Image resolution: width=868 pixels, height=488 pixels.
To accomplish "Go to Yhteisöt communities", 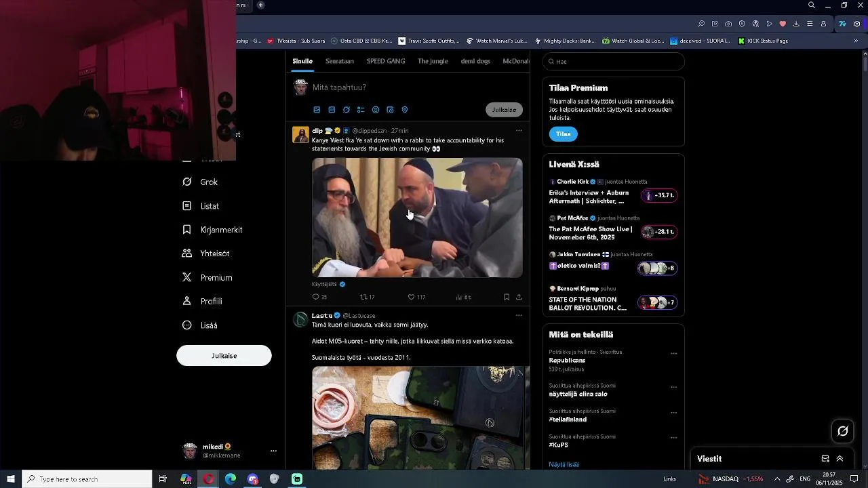I will point(205,253).
